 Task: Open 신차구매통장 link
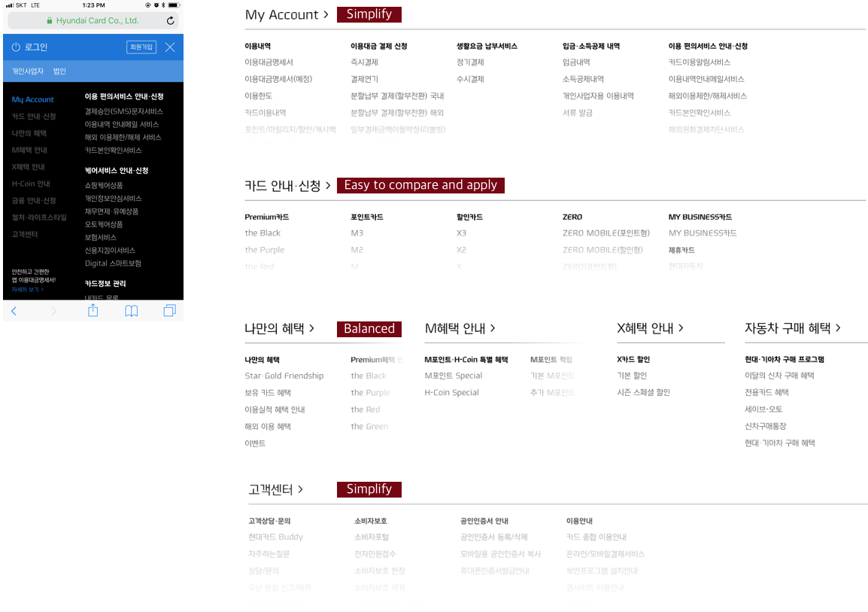click(x=766, y=426)
